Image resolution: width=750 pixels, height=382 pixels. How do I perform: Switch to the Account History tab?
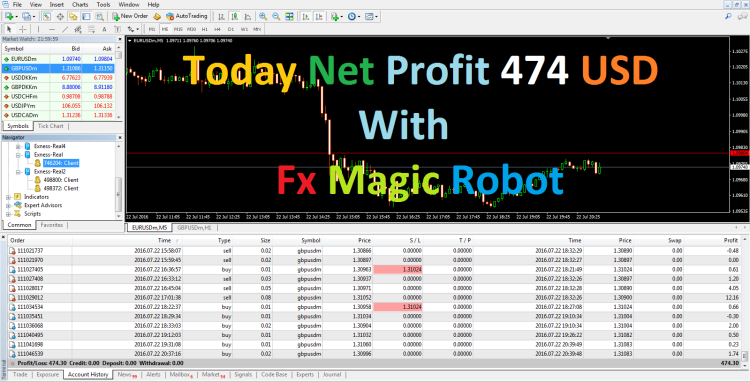88,375
